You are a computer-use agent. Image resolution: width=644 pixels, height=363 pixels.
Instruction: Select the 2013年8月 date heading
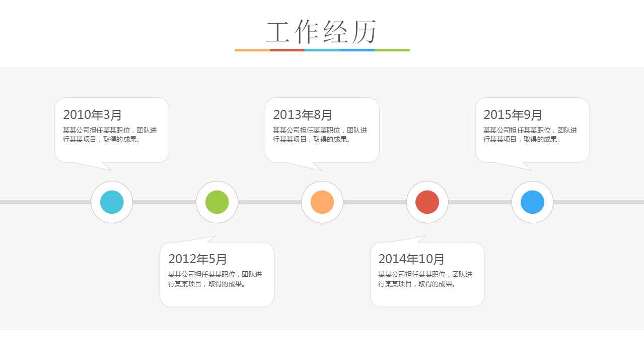[x=303, y=115]
